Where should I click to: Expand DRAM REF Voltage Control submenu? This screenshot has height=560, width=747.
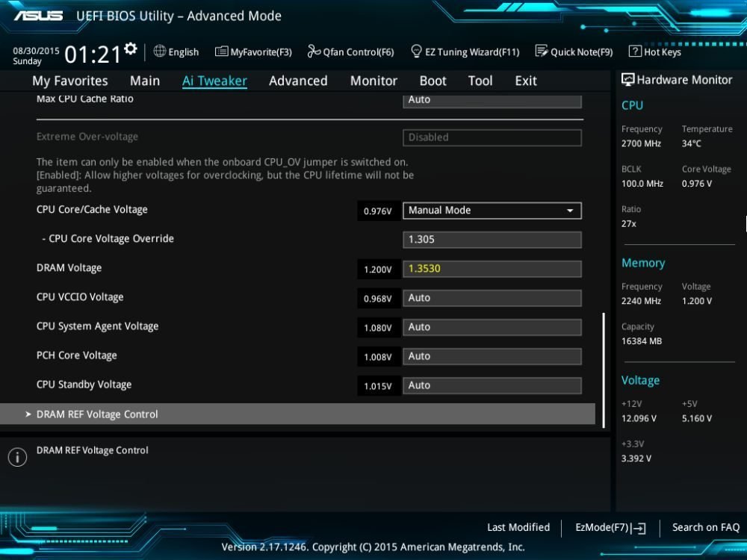click(298, 414)
